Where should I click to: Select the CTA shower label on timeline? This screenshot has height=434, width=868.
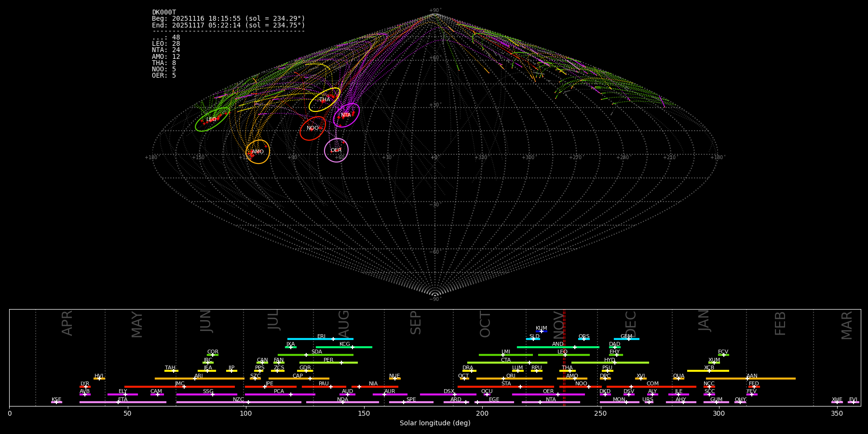(505, 360)
